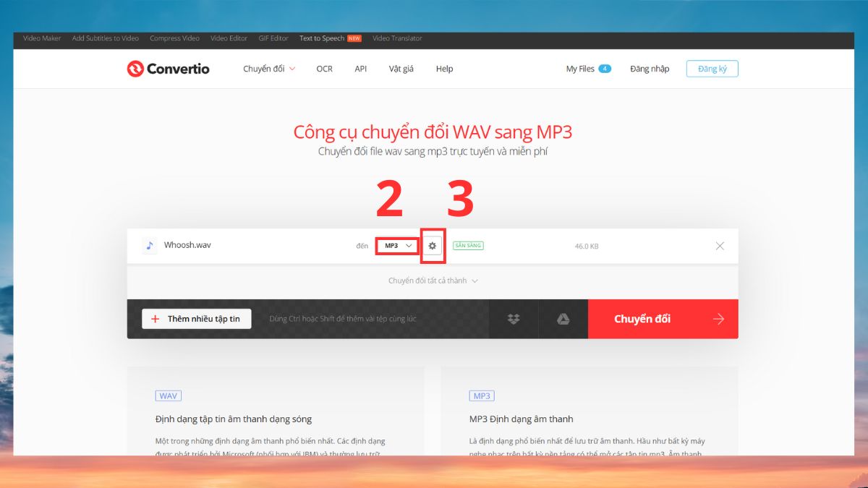Click the "SẴN SÀNG" status badge
This screenshot has height=488, width=868.
tap(468, 246)
